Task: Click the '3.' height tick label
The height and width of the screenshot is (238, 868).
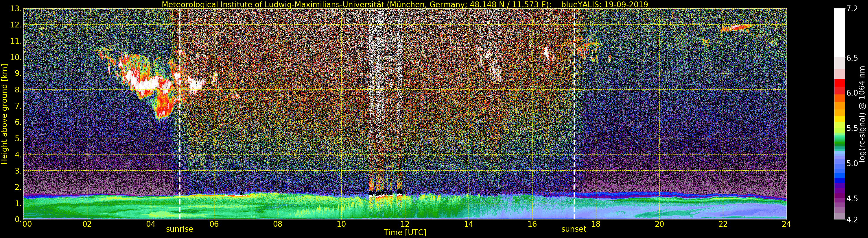Action: tap(18, 171)
